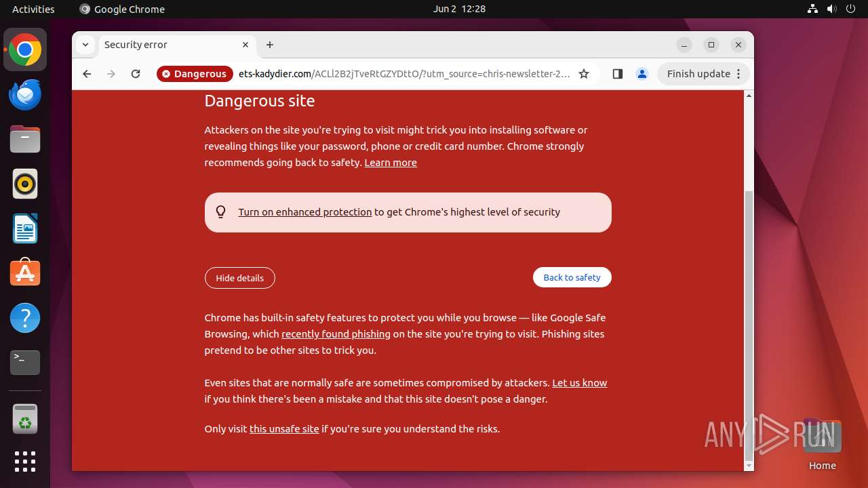Go back to previous page
This screenshot has width=868, height=488.
pos(87,74)
